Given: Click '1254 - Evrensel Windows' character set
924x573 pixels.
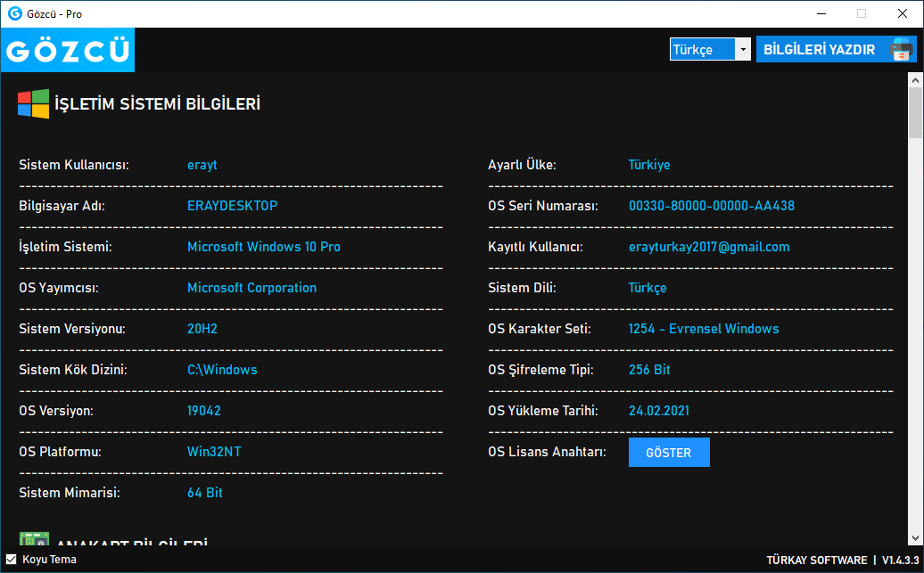Looking at the screenshot, I should (704, 329).
